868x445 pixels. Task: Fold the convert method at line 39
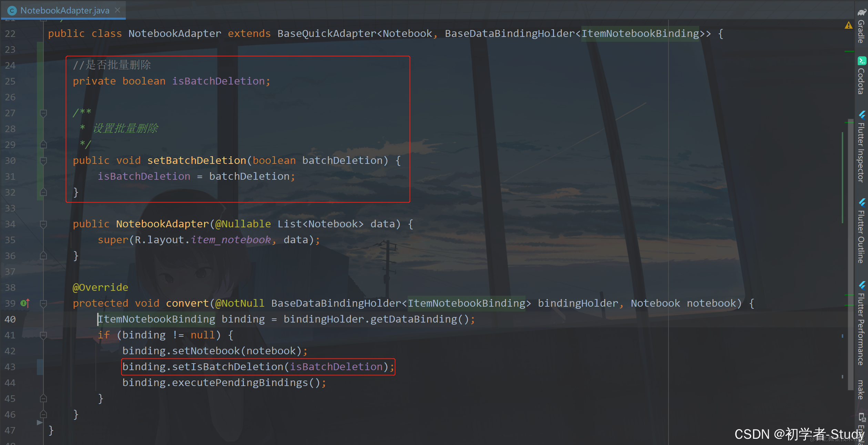pyautogui.click(x=43, y=303)
